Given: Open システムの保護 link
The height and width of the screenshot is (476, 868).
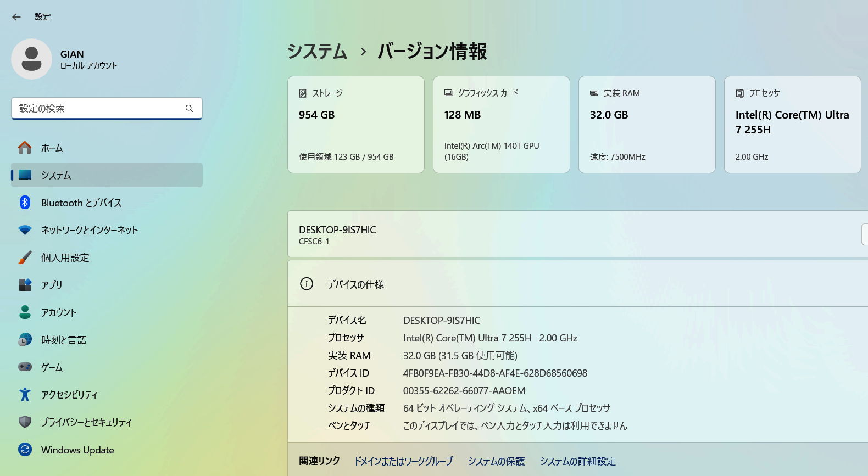Looking at the screenshot, I should [x=497, y=461].
